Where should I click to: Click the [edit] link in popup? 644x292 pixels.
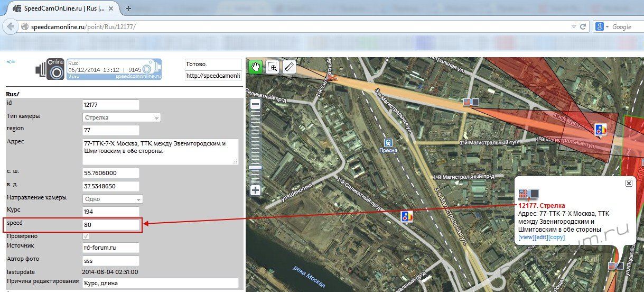[x=541, y=238]
